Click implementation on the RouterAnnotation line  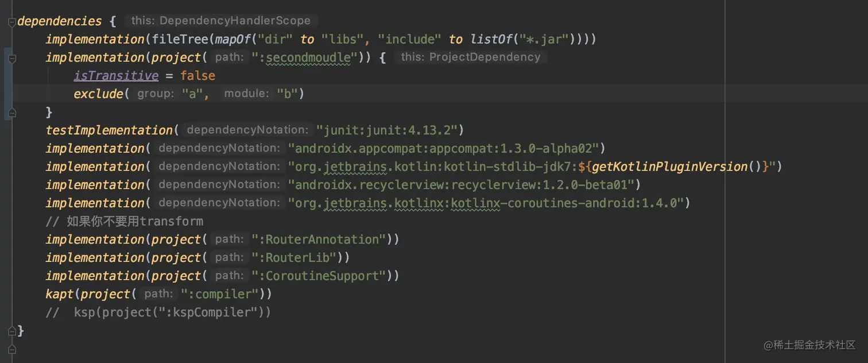95,240
